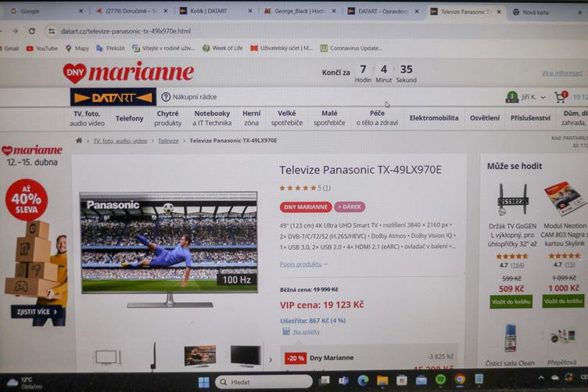Switch to the Košík | DATART tab

click(x=215, y=11)
